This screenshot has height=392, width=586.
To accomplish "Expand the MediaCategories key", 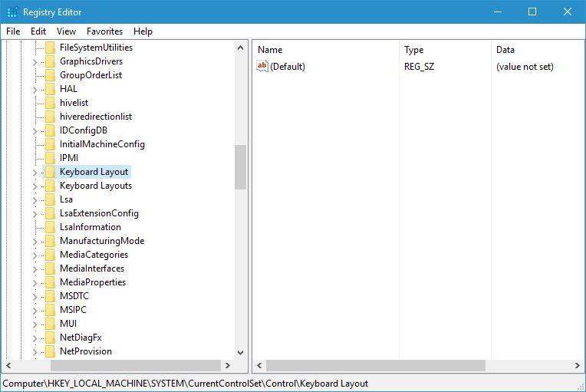I will pos(35,255).
